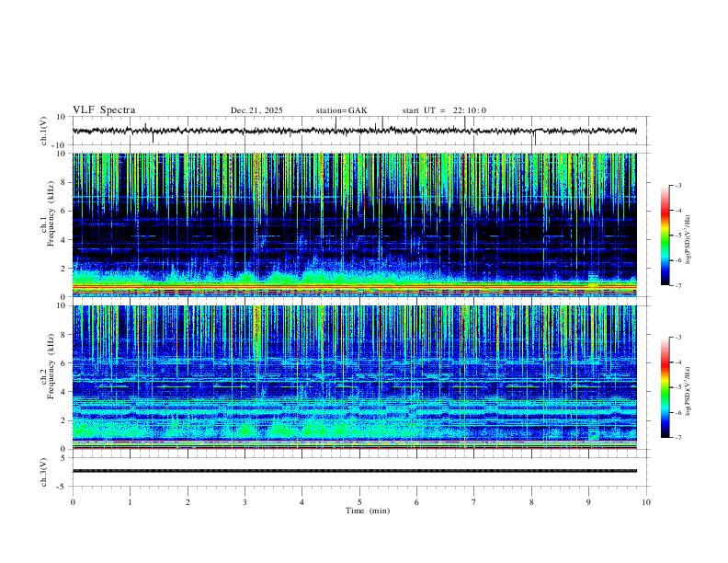Click time axis tick label "9"

pos(588,502)
